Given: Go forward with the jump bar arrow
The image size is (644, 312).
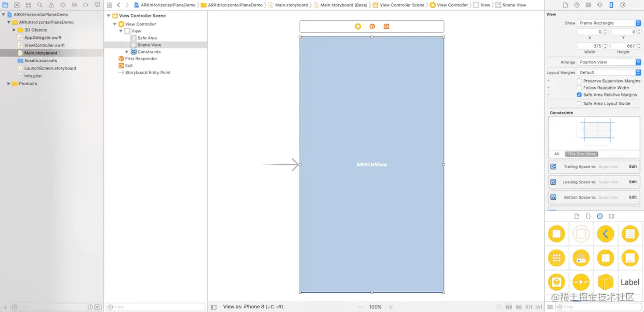Looking at the screenshot, I should [x=127, y=5].
